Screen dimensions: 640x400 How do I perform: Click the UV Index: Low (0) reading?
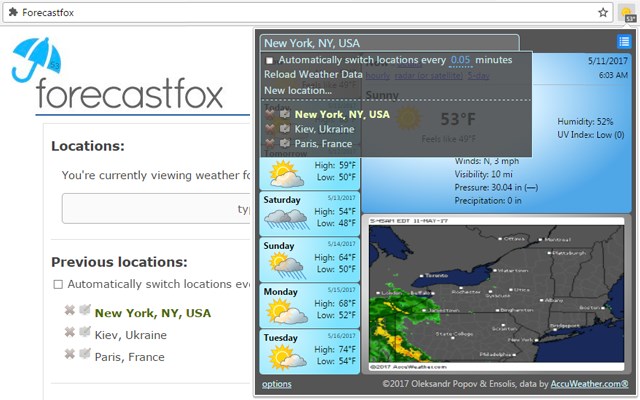point(591,135)
